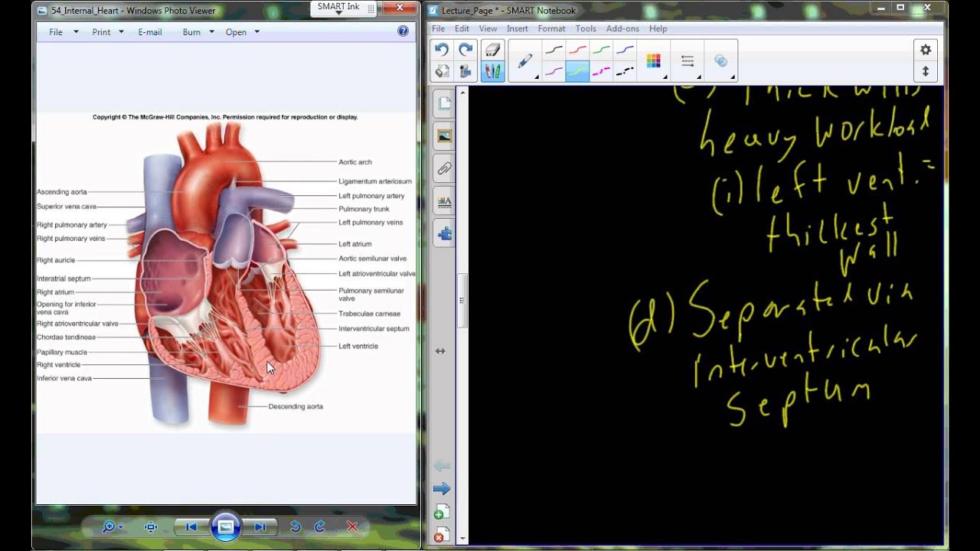Image resolution: width=980 pixels, height=551 pixels.
Task: Open File dropdown in Photo Viewer
Action: click(x=64, y=32)
